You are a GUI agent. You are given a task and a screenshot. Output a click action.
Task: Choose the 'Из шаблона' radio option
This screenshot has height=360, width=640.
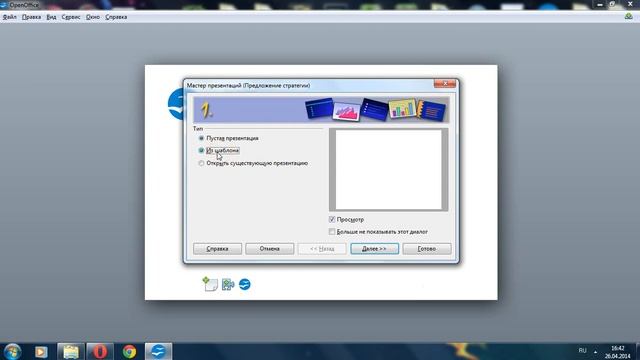(201, 151)
